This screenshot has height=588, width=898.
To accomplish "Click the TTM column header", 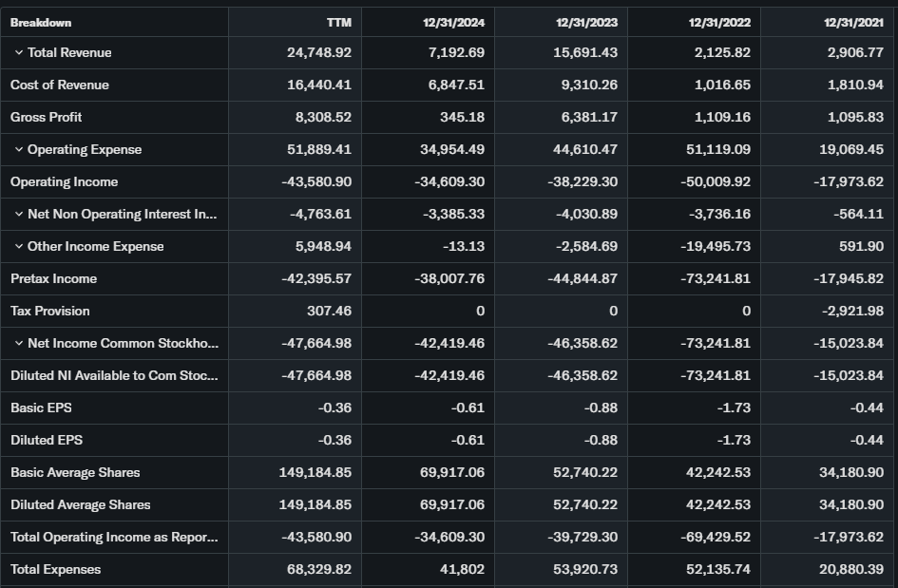I will (338, 22).
